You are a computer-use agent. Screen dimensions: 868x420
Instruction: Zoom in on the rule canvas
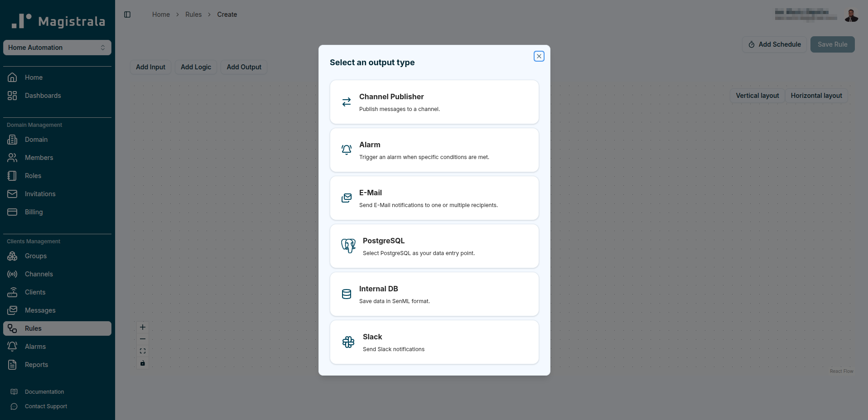coord(142,327)
